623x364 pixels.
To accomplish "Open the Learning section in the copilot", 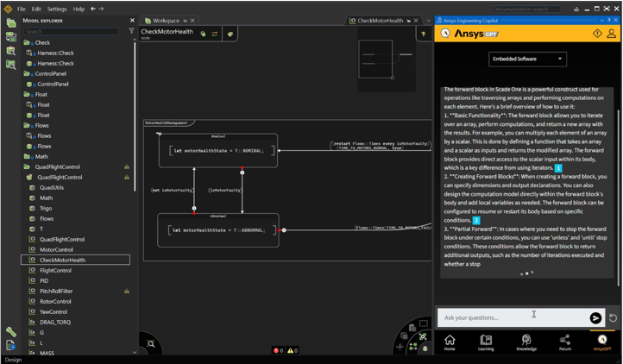I will coord(486,343).
